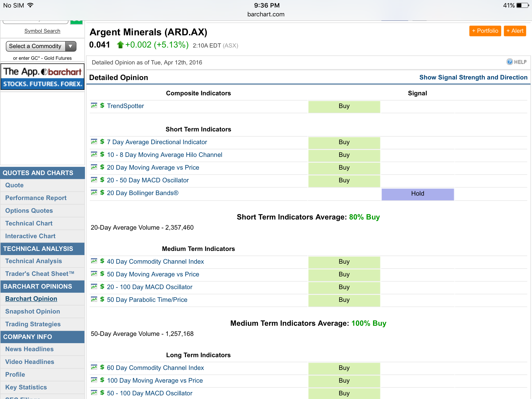Viewport: 532px width, 399px height.
Task: Open chart icon for 20 - 100 Day MACD Oscillator
Action: 94,287
